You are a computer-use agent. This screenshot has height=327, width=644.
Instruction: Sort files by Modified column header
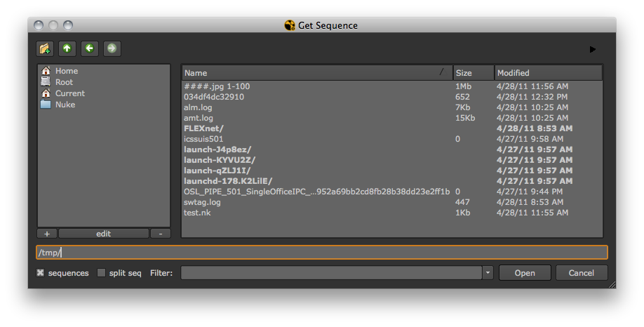[x=547, y=73]
